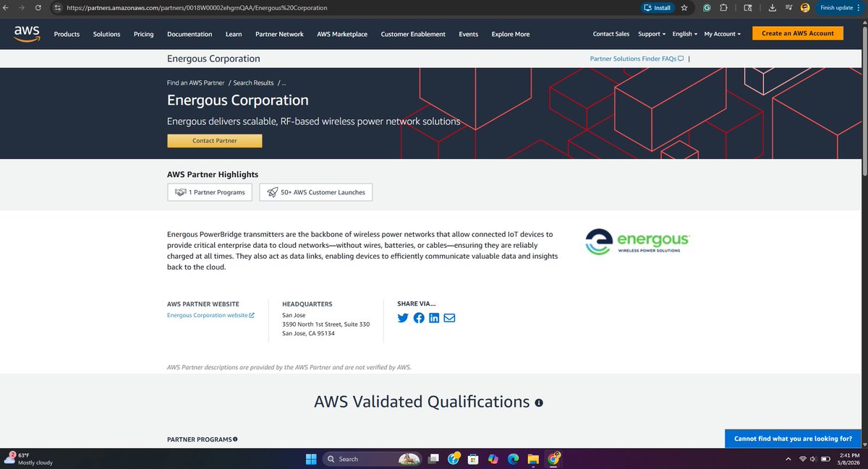The width and height of the screenshot is (868, 469).
Task: Open the Chrome profile avatar
Action: coord(805,7)
